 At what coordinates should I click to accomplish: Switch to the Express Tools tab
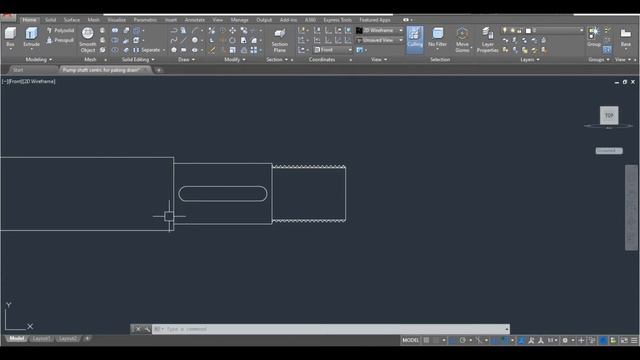tap(338, 20)
